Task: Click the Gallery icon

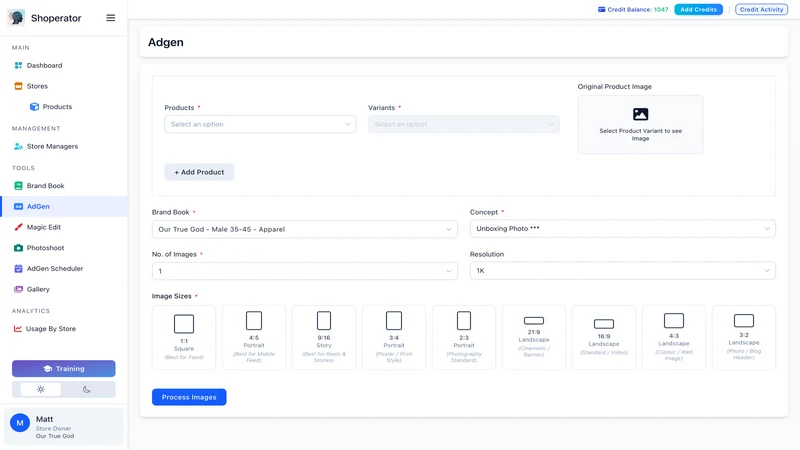Action: point(18,289)
